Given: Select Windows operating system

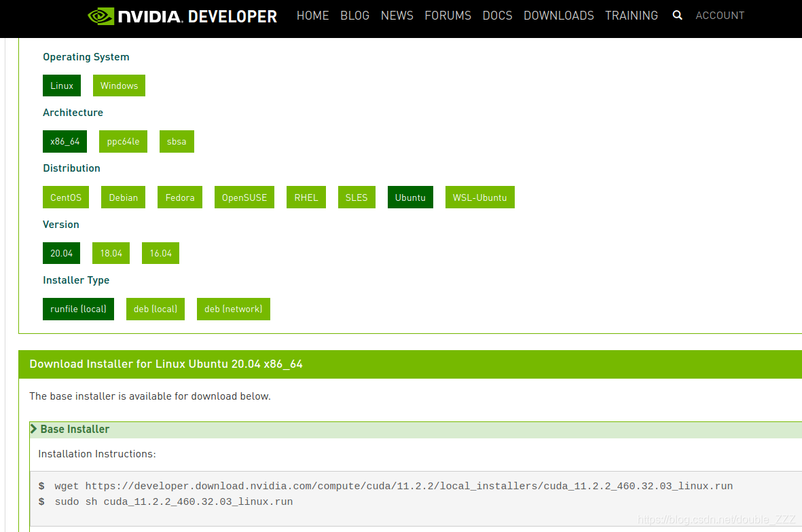Looking at the screenshot, I should coord(119,85).
